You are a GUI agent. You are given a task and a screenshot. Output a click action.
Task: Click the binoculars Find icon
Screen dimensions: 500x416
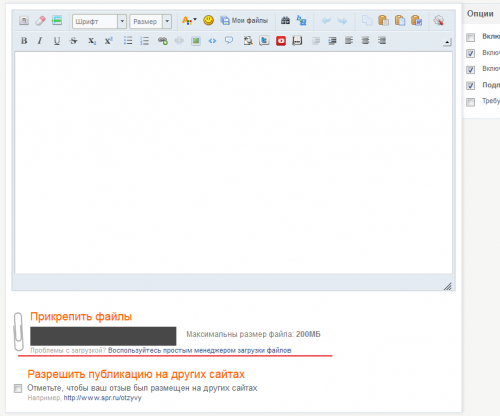(x=285, y=21)
